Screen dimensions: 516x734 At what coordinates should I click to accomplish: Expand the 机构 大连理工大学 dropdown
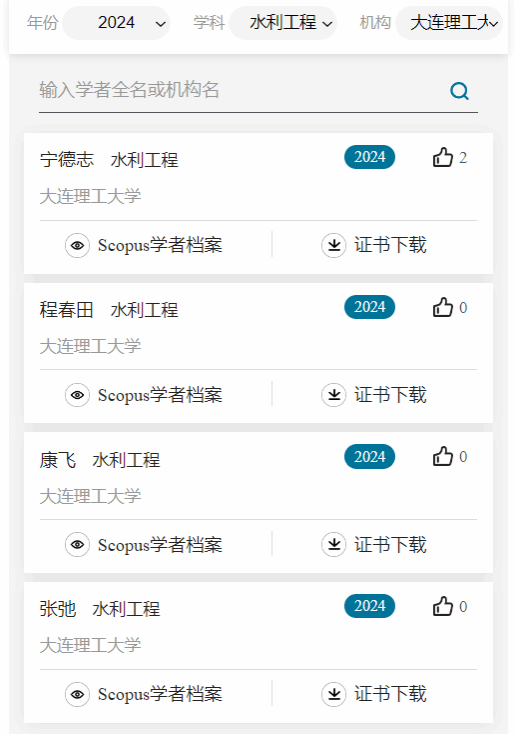coord(449,22)
